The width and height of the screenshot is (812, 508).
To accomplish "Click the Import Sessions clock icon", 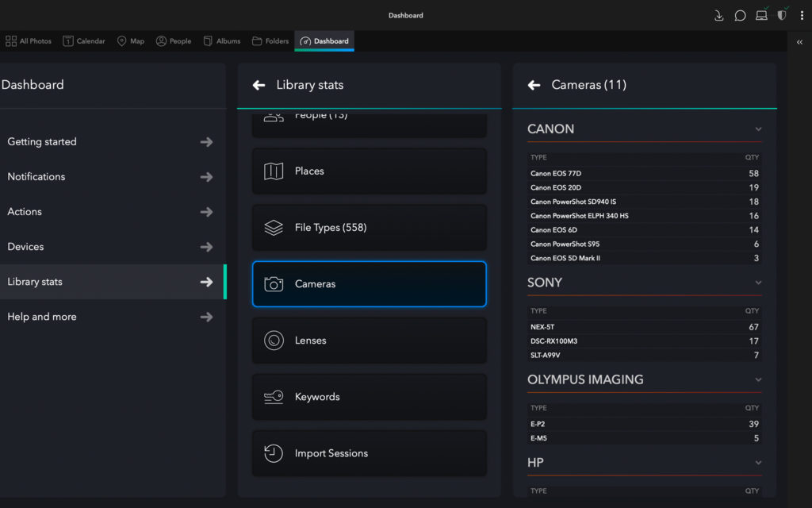I will [x=274, y=453].
